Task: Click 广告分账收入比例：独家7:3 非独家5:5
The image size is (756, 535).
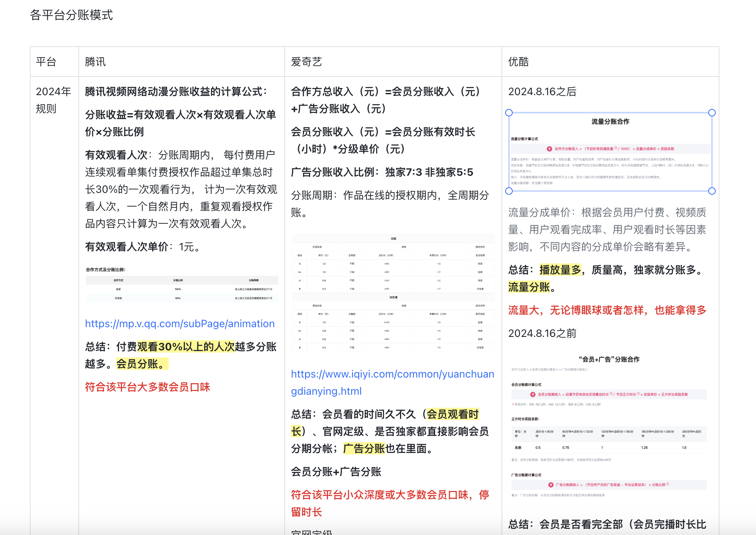Action: (x=382, y=172)
